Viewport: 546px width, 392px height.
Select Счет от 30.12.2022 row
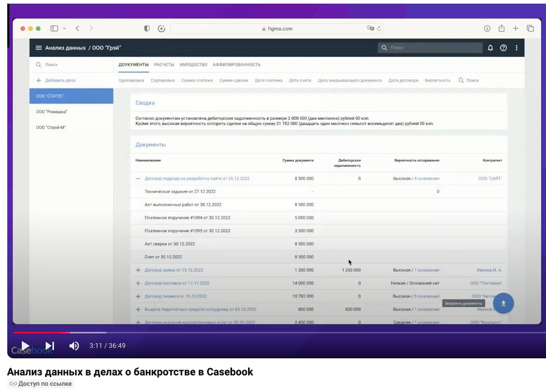pyautogui.click(x=319, y=257)
